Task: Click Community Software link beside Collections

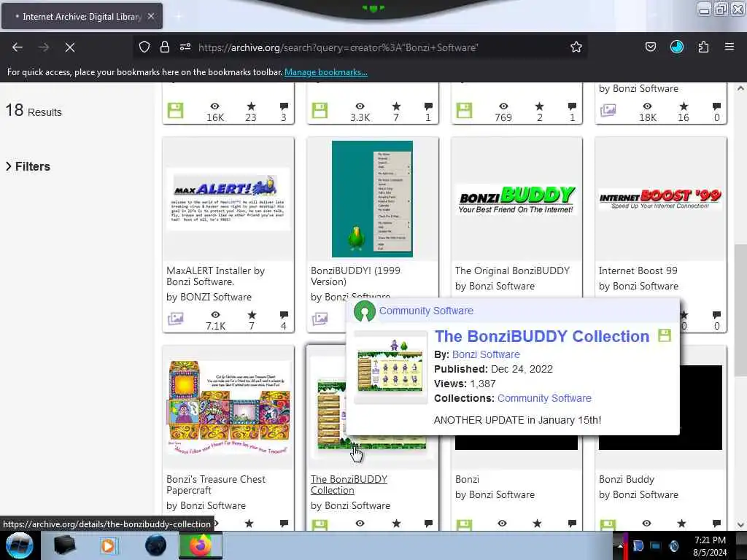Action: pyautogui.click(x=544, y=398)
